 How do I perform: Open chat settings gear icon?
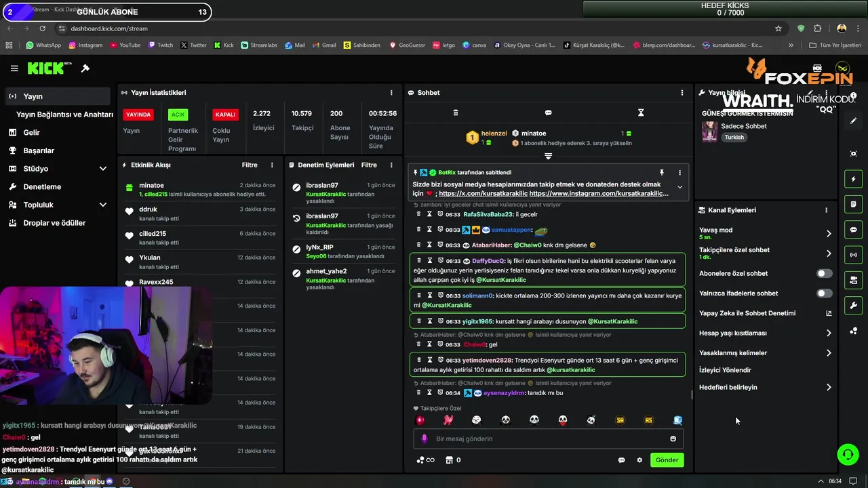pyautogui.click(x=639, y=460)
